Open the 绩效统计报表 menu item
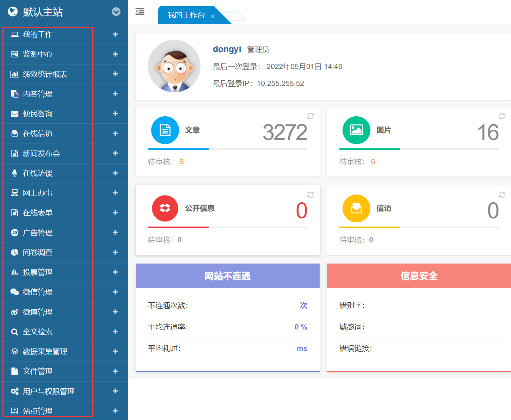The width and height of the screenshot is (511, 420). click(x=45, y=74)
